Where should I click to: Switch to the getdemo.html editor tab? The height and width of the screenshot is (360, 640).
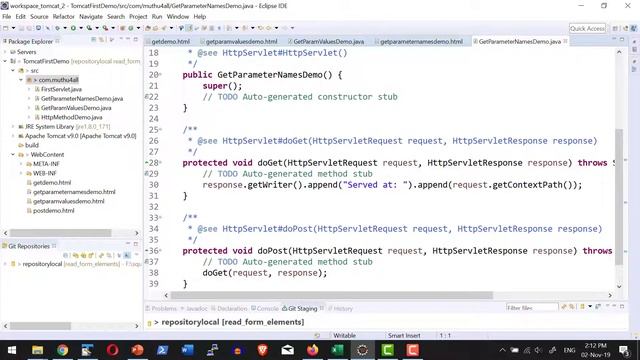pos(170,42)
